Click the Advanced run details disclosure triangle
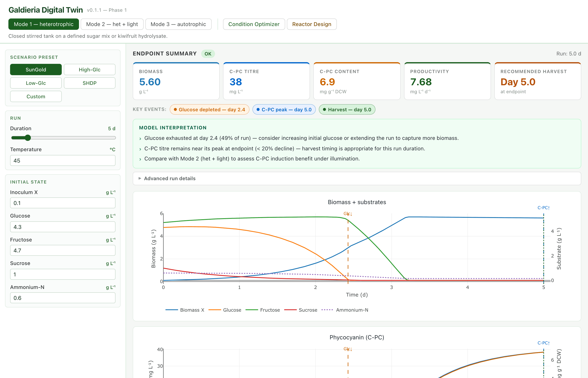The image size is (588, 378). (x=140, y=178)
